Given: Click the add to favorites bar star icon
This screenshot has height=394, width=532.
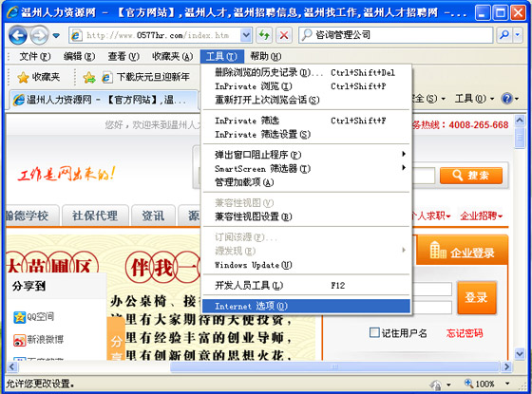Looking at the screenshot, I should point(89,78).
